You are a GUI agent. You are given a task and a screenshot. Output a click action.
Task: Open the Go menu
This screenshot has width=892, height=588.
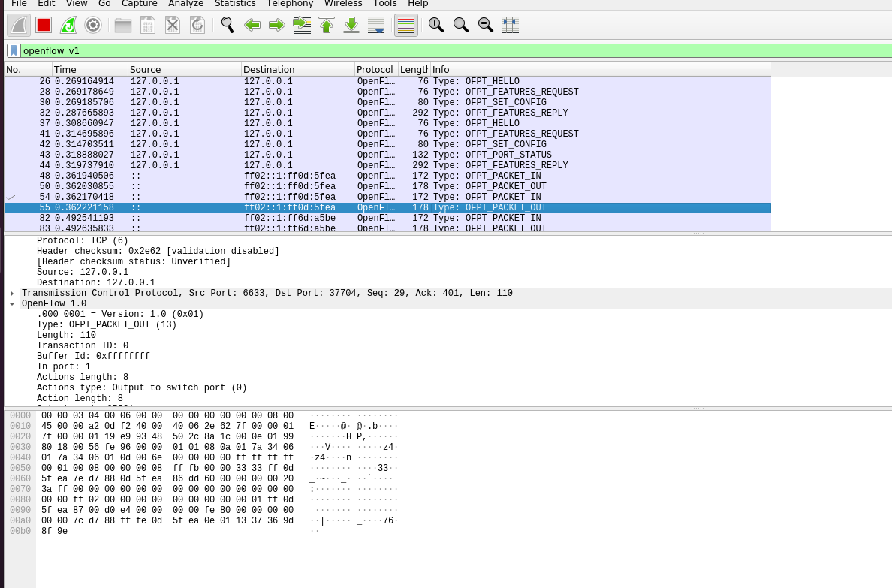[104, 4]
